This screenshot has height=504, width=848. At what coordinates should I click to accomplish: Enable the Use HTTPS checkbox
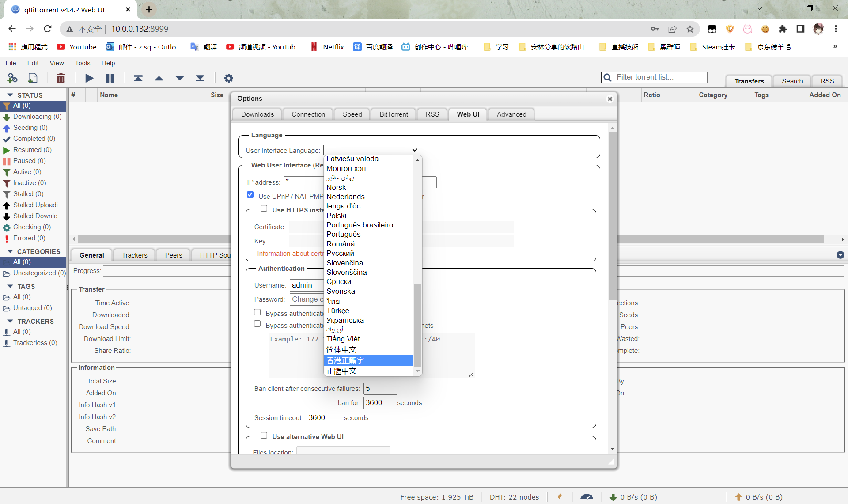coord(264,208)
